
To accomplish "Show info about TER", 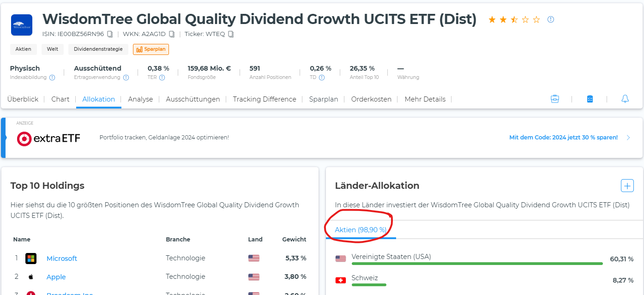I will click(x=162, y=78).
